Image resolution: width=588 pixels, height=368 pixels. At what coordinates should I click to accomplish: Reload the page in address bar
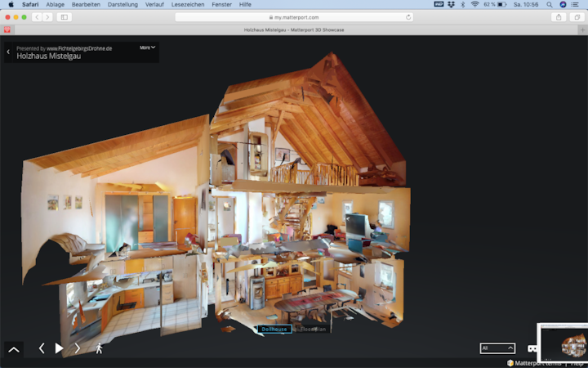(408, 16)
